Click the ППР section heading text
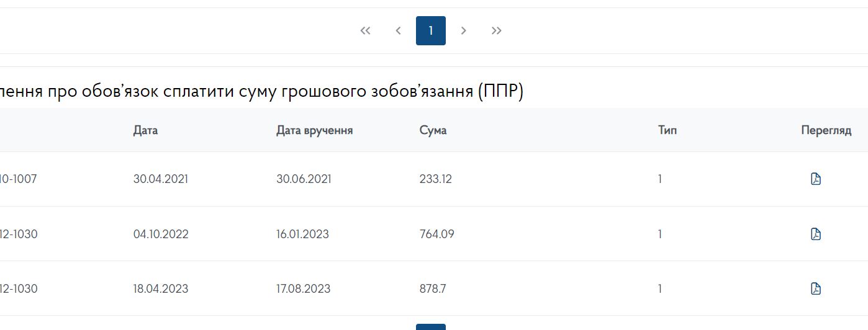868x330 pixels. [261, 91]
